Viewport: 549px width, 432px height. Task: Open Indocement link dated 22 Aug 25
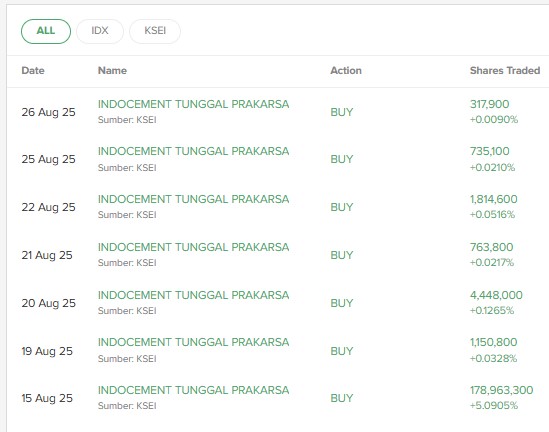click(193, 199)
